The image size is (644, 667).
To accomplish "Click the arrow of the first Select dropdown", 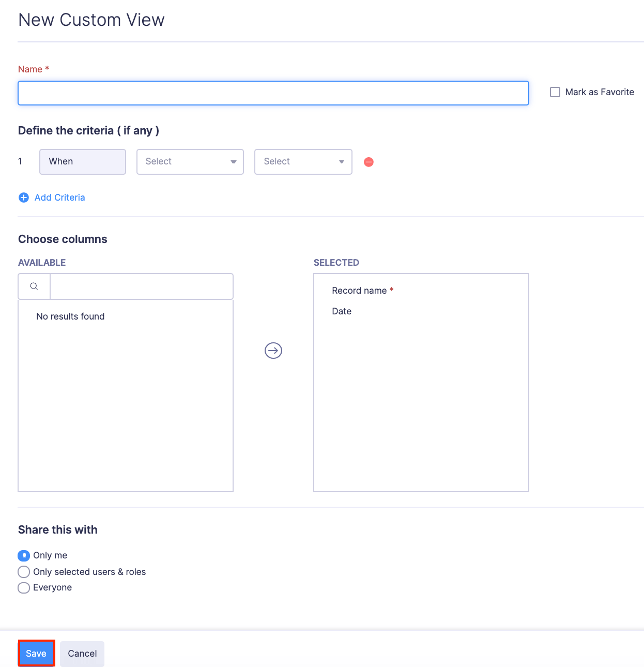I will point(233,162).
